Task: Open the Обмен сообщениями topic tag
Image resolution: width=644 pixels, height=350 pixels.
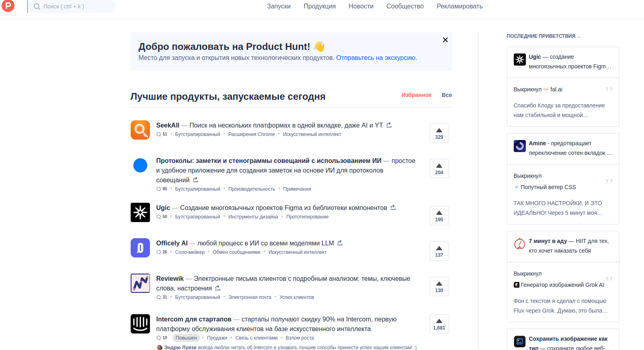Action: point(236,252)
